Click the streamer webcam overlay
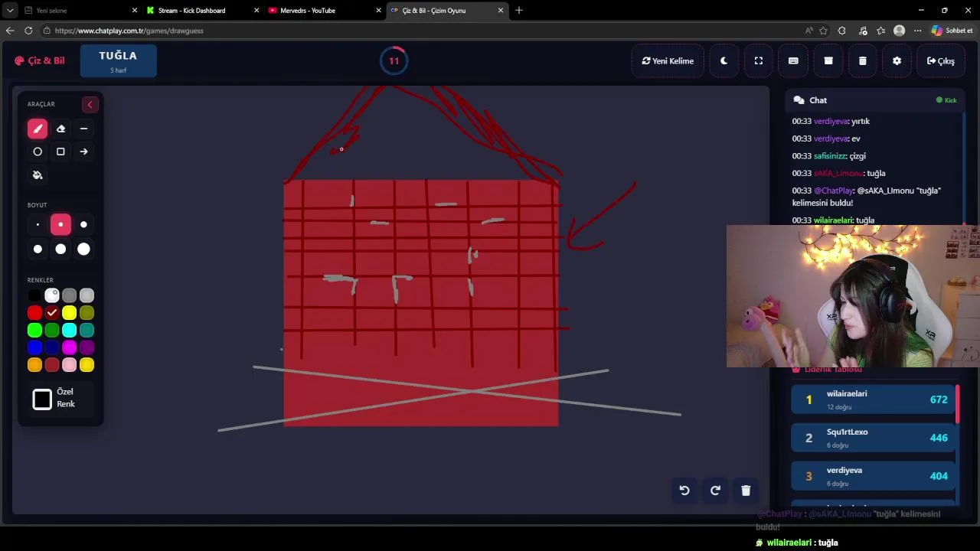Image resolution: width=980 pixels, height=551 pixels. click(x=853, y=296)
